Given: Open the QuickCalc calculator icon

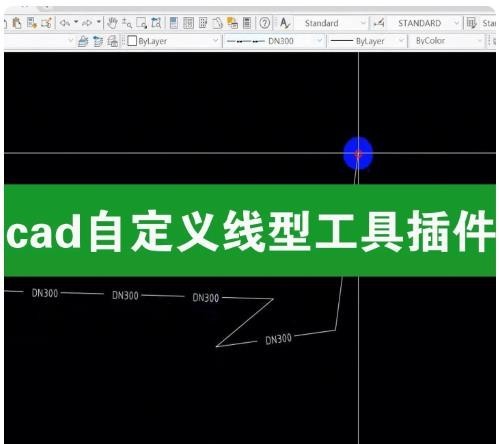Looking at the screenshot, I should 247,23.
